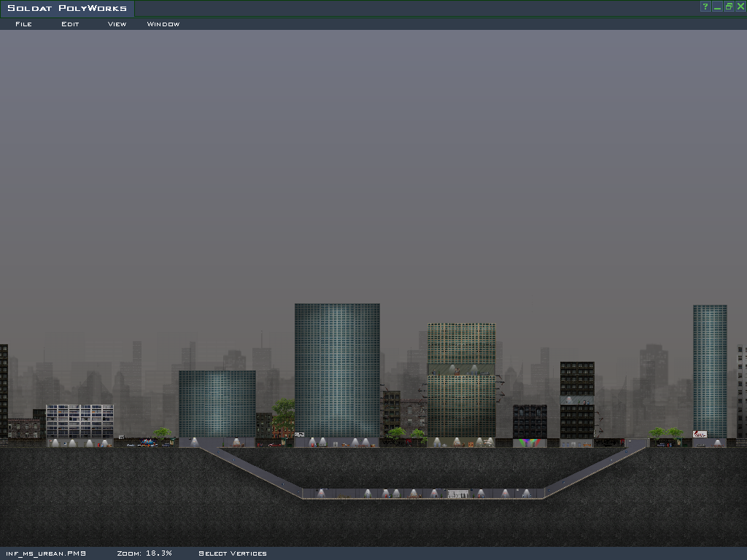Open the Window menu
The image size is (747, 560).
163,24
